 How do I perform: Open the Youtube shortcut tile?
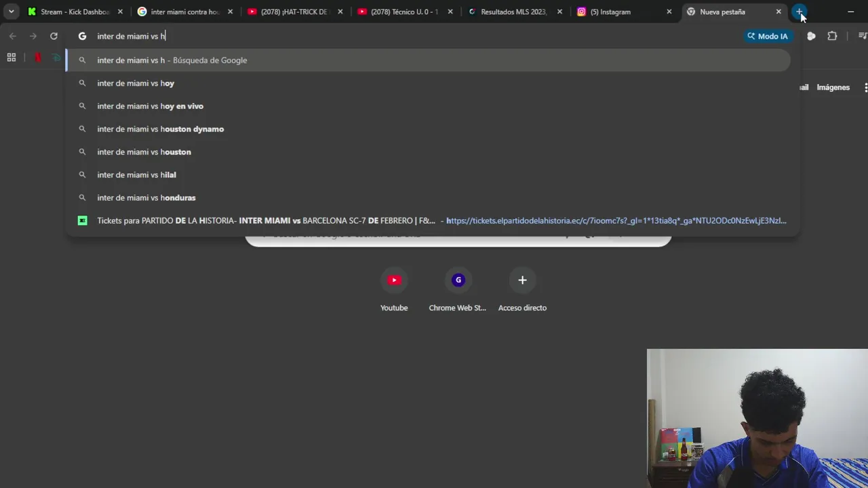[394, 290]
